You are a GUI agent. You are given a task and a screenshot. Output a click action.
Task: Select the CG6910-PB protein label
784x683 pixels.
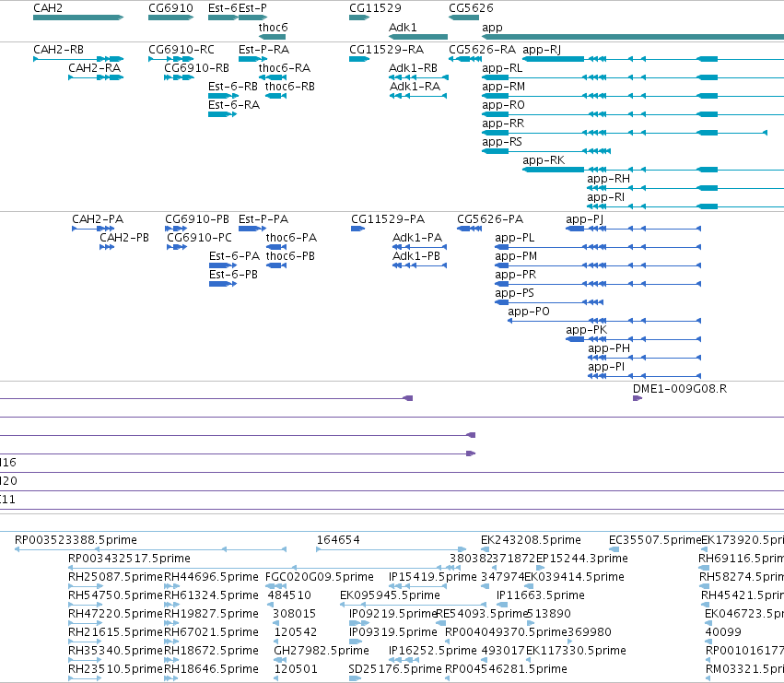click(x=197, y=219)
